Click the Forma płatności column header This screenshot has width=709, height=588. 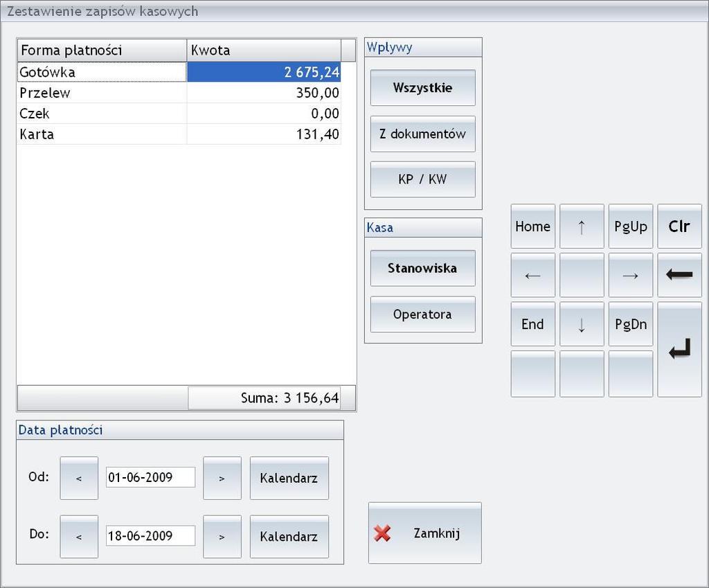pyautogui.click(x=102, y=50)
